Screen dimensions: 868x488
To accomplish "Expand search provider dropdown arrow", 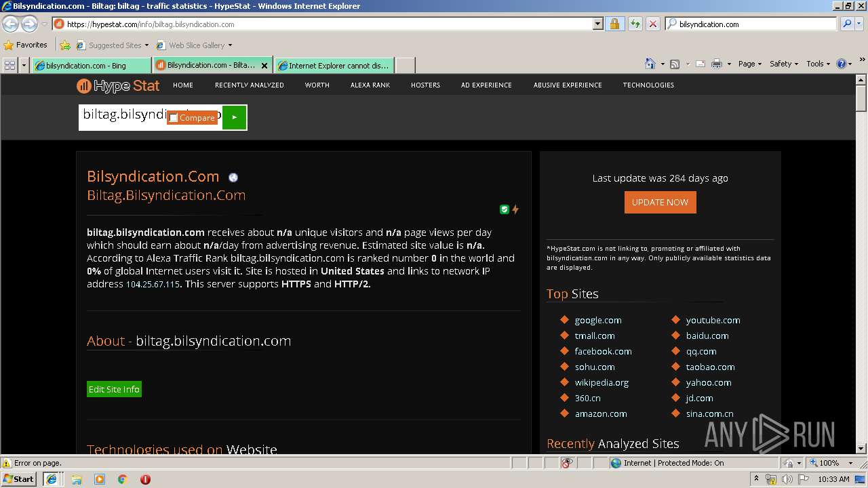I will [859, 24].
